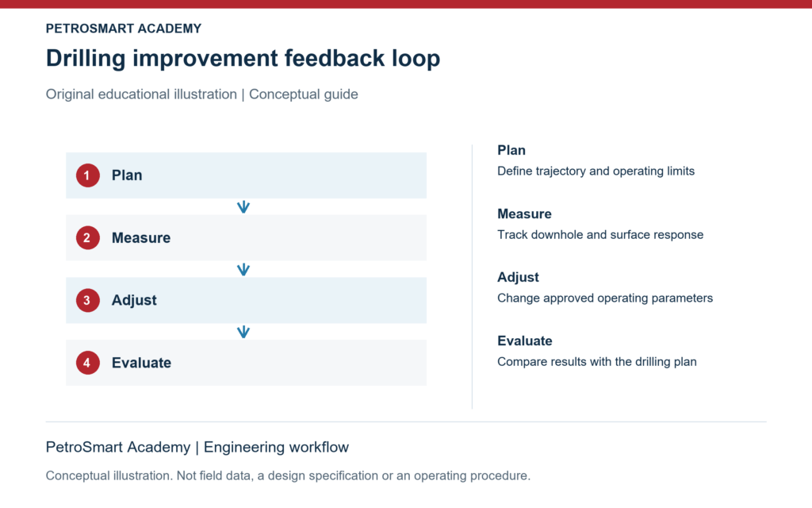The image size is (812, 508).
Task: Select the Adjust step label in the flow
Action: click(x=134, y=301)
